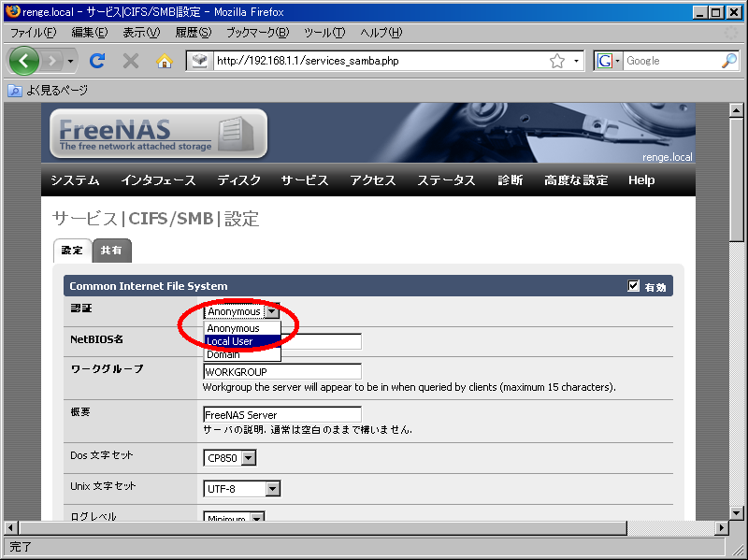The width and height of the screenshot is (748, 560).
Task: Choose Domain in the open list
Action: pyautogui.click(x=242, y=354)
